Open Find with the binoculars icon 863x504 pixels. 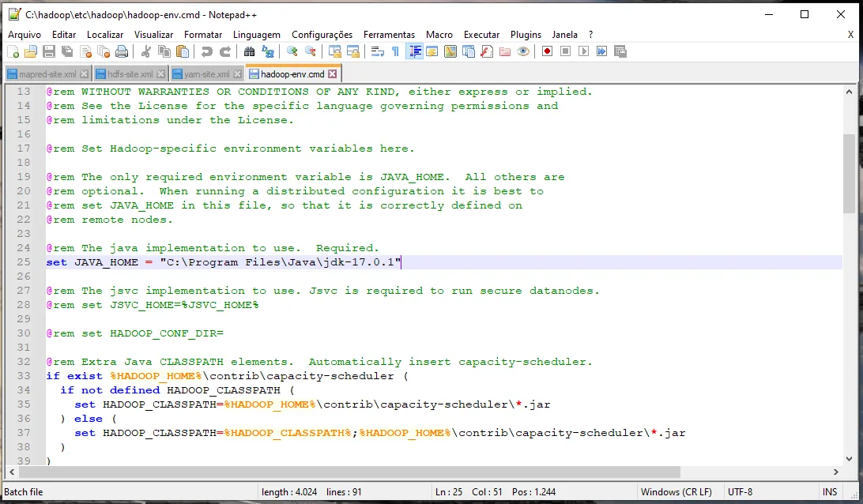coord(250,52)
